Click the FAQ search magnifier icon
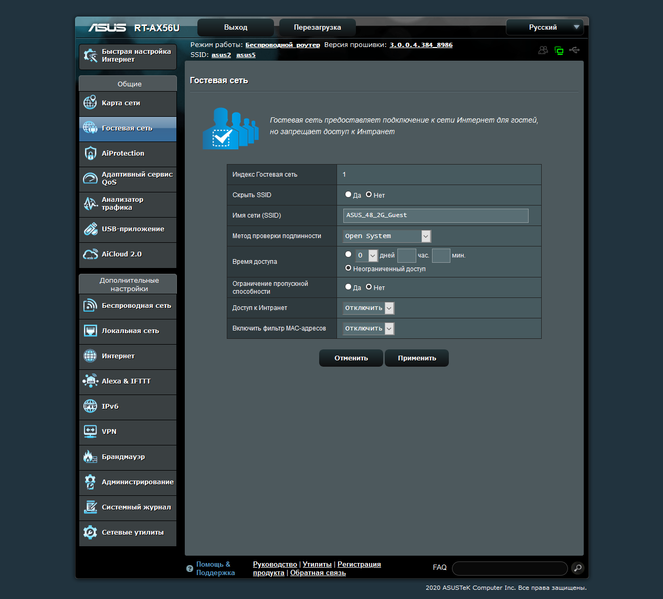 click(578, 568)
